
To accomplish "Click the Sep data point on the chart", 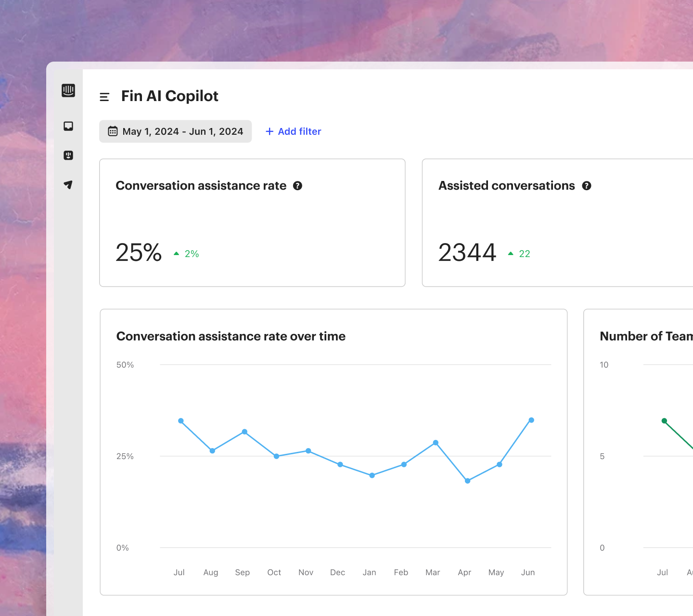I will (244, 432).
